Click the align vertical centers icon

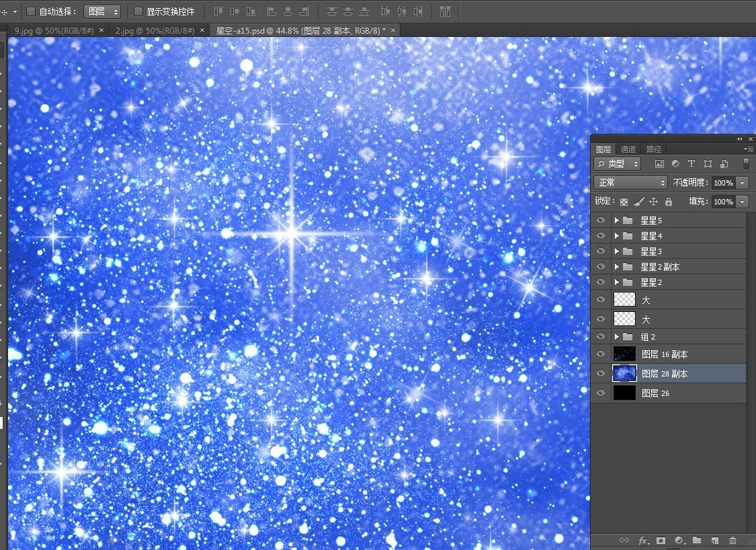[x=235, y=11]
